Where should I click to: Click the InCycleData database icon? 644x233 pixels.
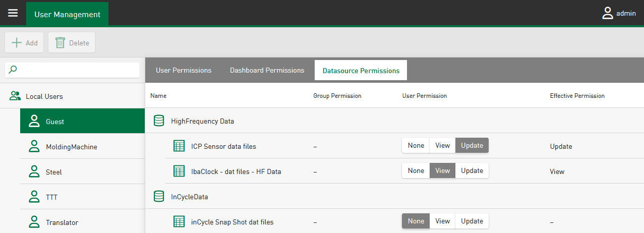[x=159, y=197]
